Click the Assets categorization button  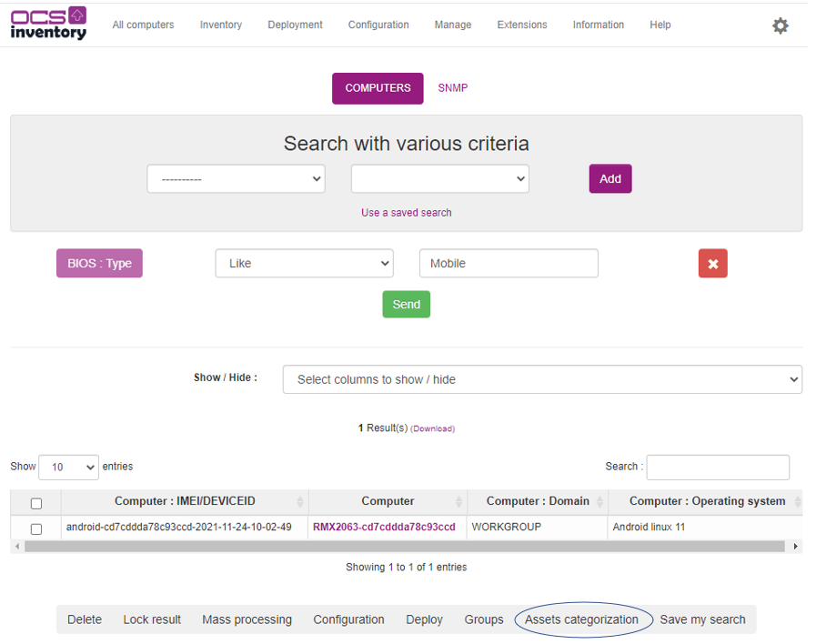point(582,619)
